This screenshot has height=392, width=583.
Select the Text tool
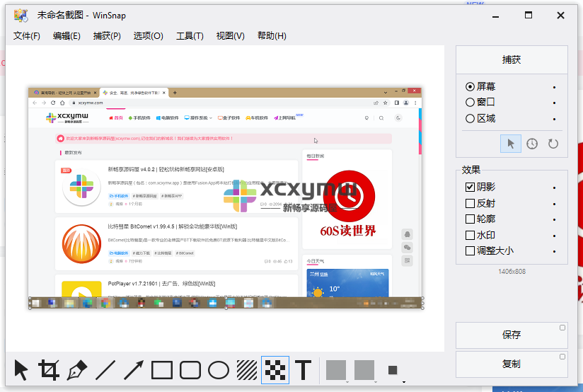point(303,370)
